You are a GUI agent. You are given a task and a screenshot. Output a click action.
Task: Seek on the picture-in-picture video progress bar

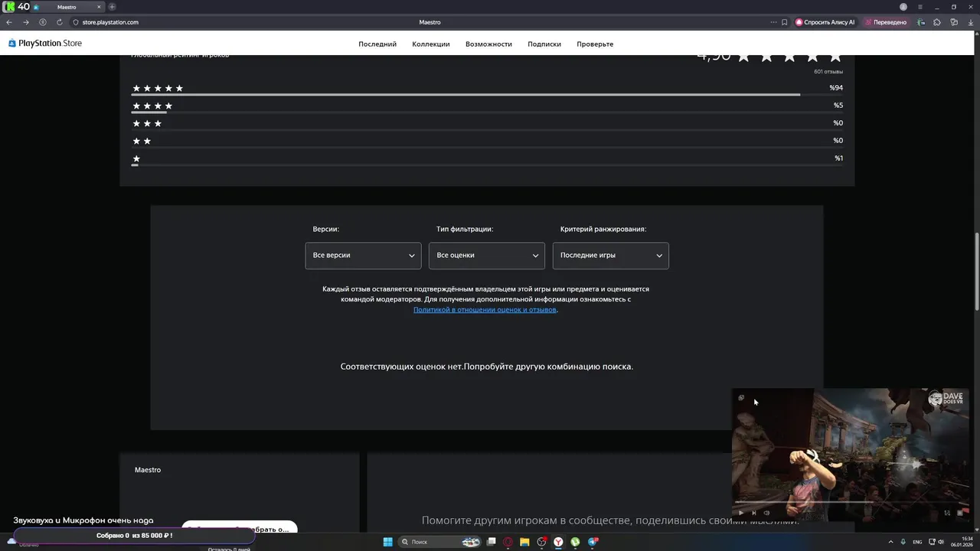click(850, 503)
